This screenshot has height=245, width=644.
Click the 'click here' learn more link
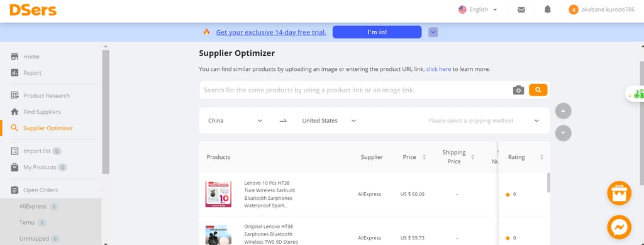point(438,69)
